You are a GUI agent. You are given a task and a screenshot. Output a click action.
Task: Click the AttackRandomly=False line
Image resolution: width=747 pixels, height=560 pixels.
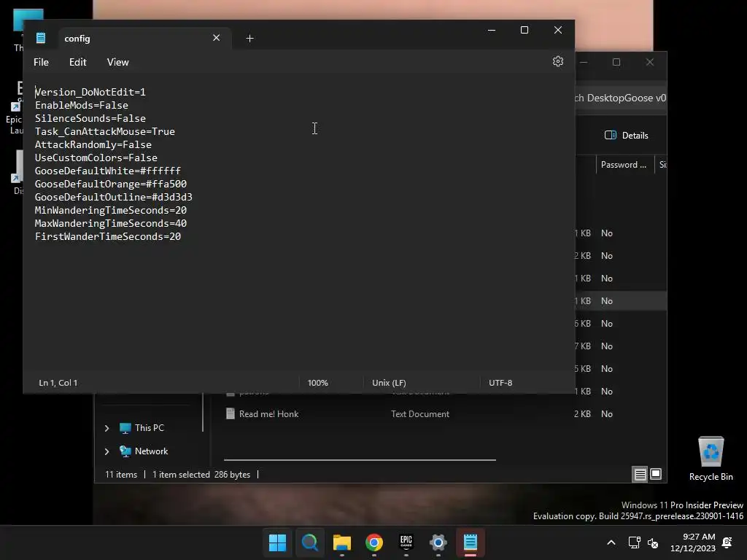tap(93, 145)
